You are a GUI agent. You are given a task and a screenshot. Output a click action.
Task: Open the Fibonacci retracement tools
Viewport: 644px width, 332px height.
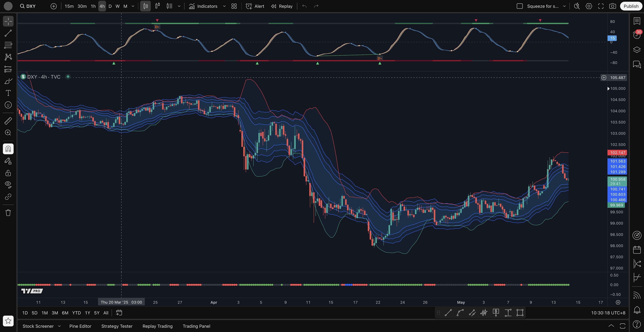(8, 45)
